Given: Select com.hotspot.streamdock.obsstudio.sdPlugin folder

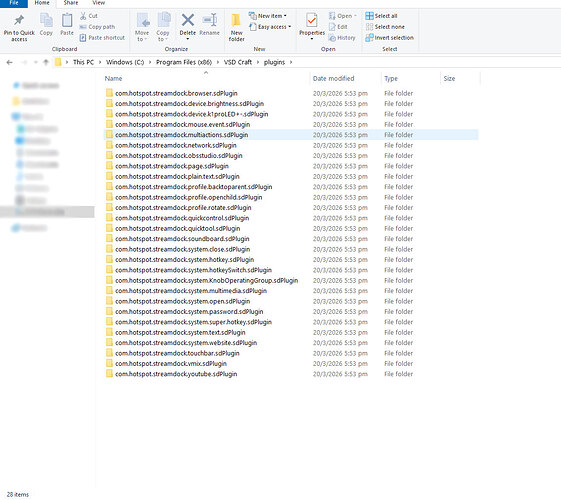Looking at the screenshot, I should (x=179, y=156).
